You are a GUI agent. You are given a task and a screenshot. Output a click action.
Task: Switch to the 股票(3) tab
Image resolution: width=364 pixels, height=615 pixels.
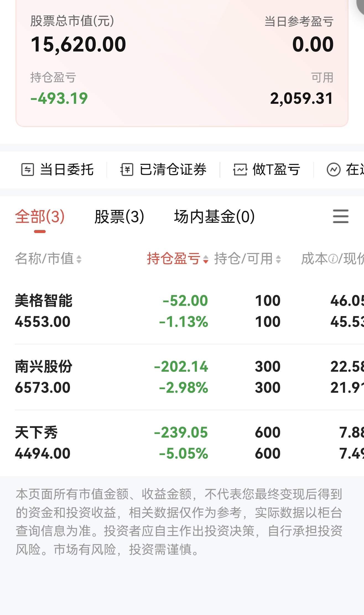(119, 216)
